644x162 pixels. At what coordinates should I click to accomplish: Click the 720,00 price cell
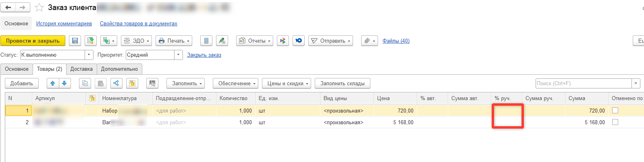point(395,111)
